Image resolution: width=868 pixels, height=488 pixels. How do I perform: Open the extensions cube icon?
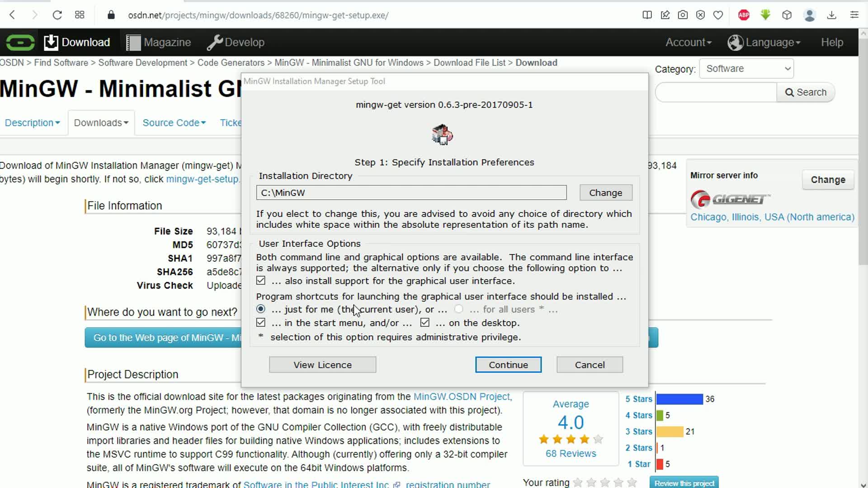click(787, 15)
